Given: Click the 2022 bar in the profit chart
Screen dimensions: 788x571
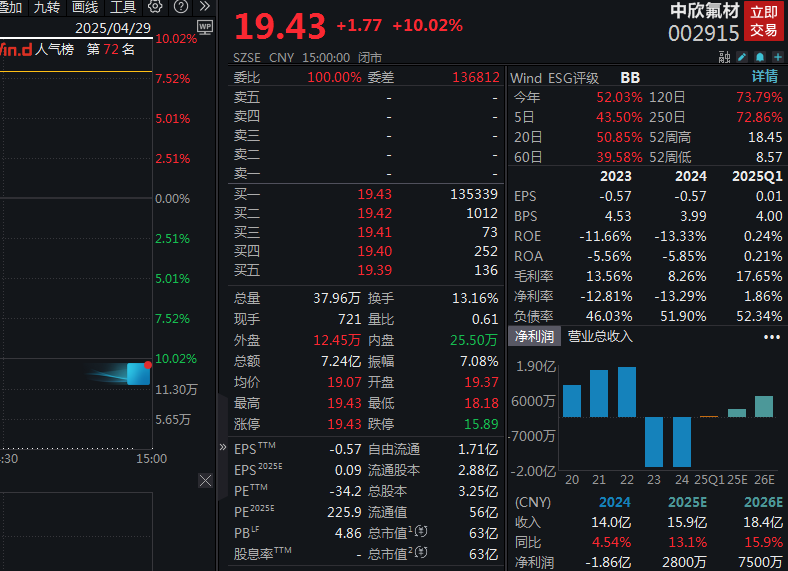Looking at the screenshot, I should coord(627,392).
